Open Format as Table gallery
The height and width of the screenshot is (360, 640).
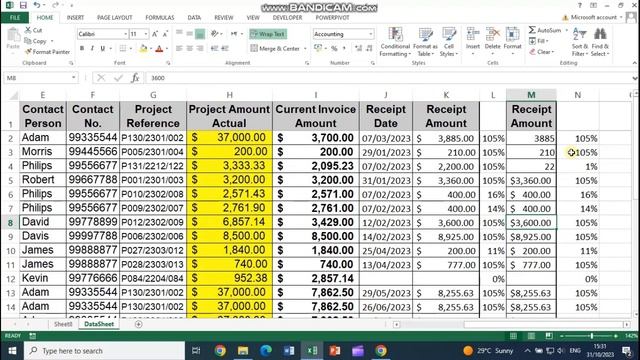[x=425, y=42]
